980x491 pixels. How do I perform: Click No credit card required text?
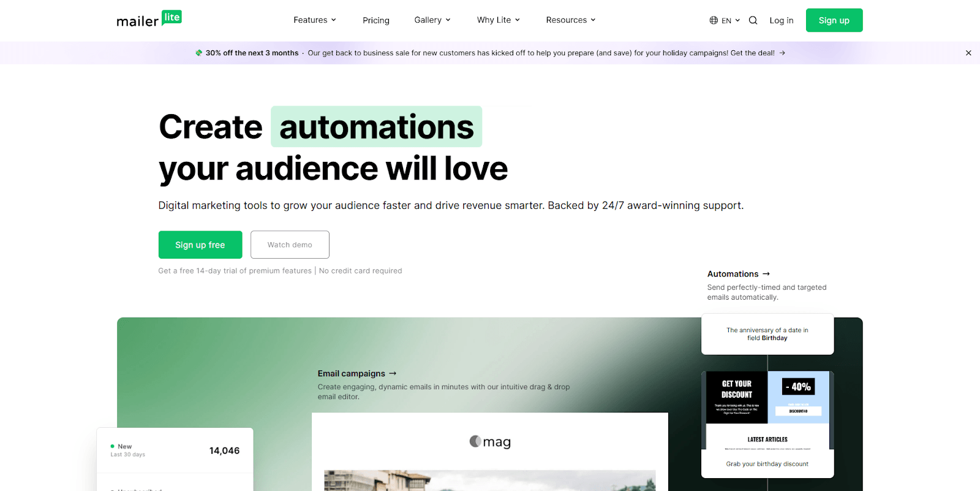[x=361, y=271]
